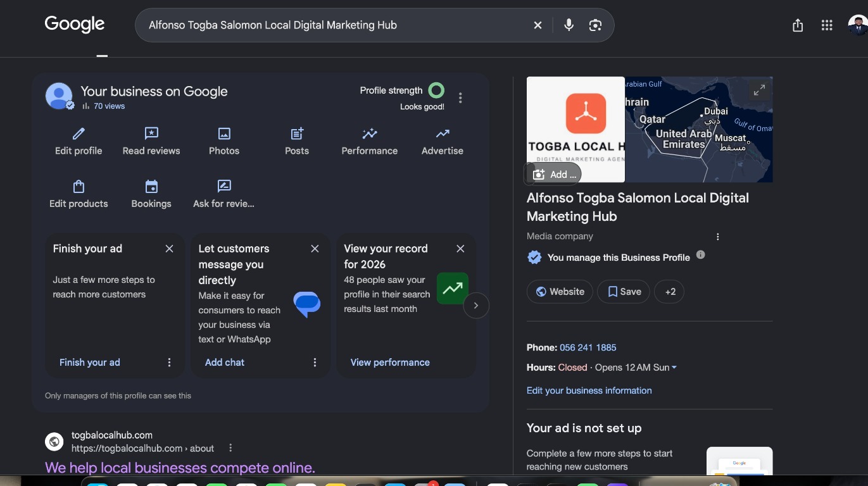
Task: Open the options menu beside the togbalocalhub.com result
Action: (230, 448)
